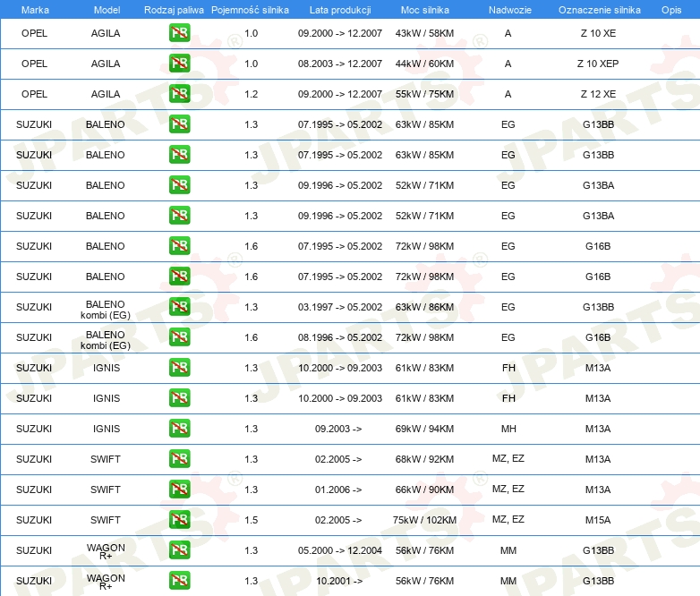Click power value 55kW / 75KM
The height and width of the screenshot is (596, 700).
[424, 94]
